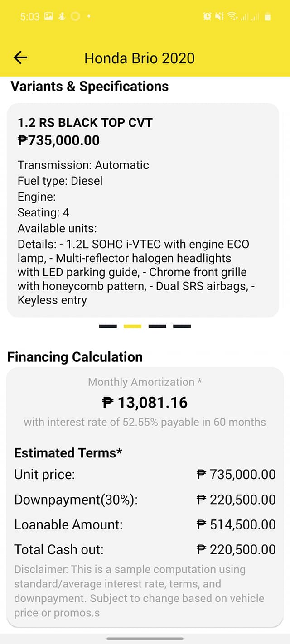Tap the back arrow icon
Viewport: 290px width, 644px height.
20,58
